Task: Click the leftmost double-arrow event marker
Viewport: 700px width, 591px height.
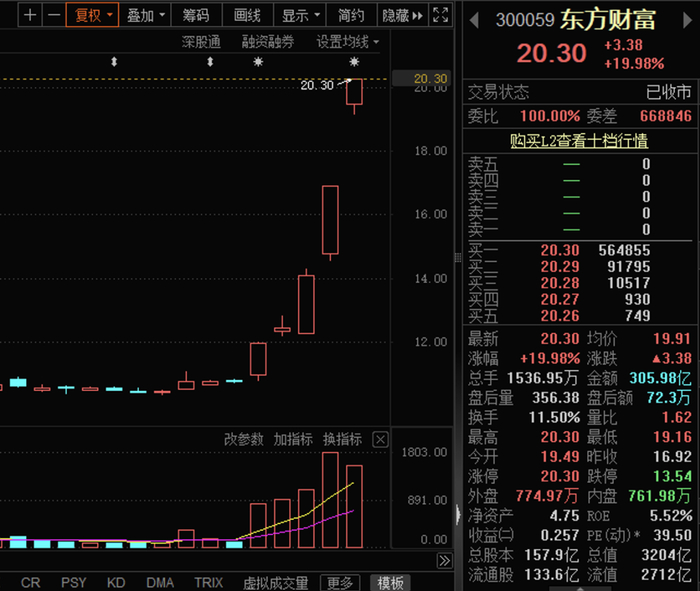Action: [114, 62]
